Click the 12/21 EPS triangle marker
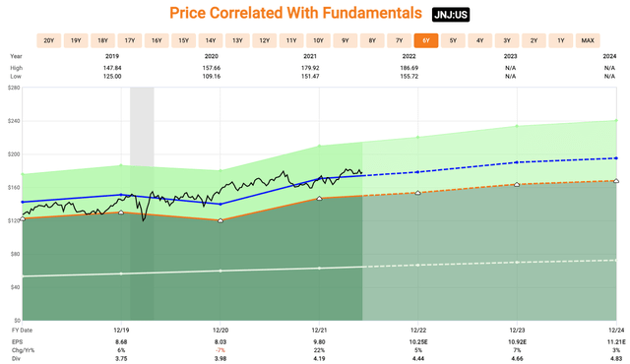Viewport: 630px width, 364px height. pyautogui.click(x=319, y=199)
